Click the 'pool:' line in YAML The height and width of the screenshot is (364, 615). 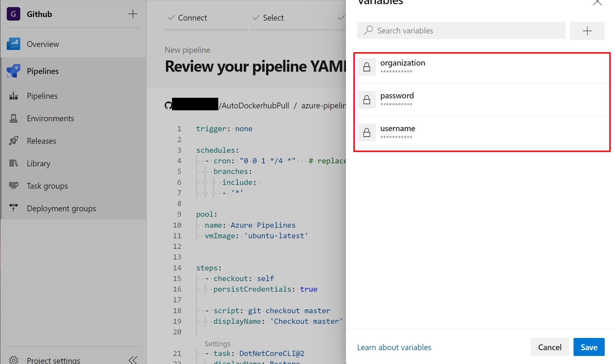207,214
